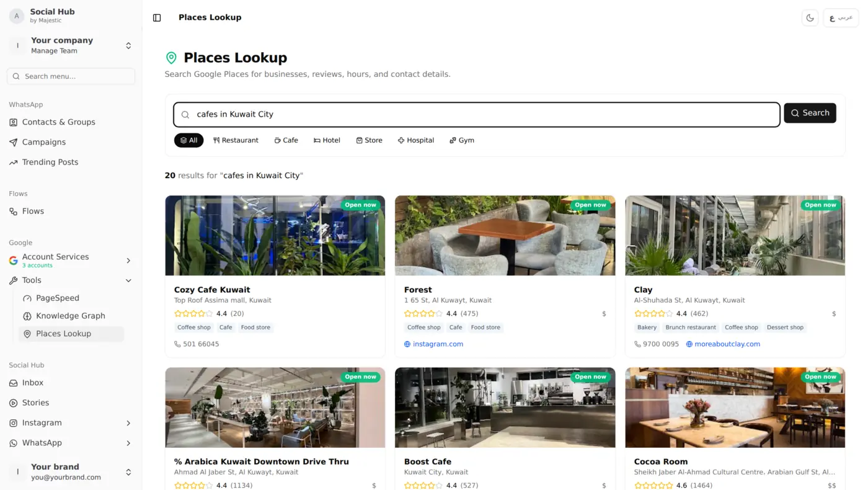Click the Social Hub logo avatar
The width and height of the screenshot is (868, 490).
pos(17,16)
